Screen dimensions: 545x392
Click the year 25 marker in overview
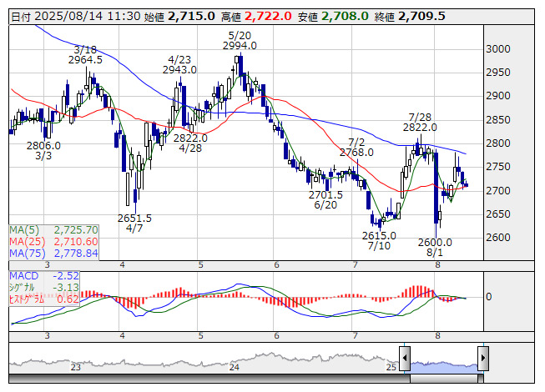(x=391, y=367)
